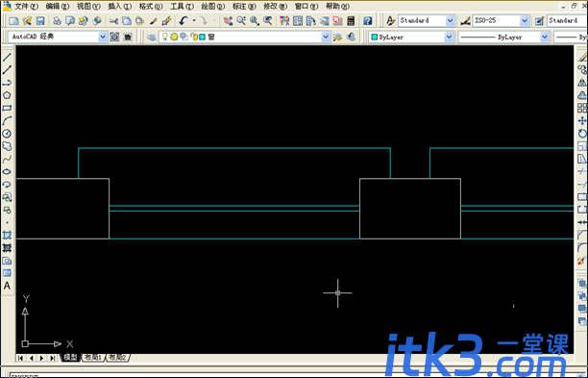Select the Line drawing tool
The image size is (588, 378).
[x=7, y=57]
